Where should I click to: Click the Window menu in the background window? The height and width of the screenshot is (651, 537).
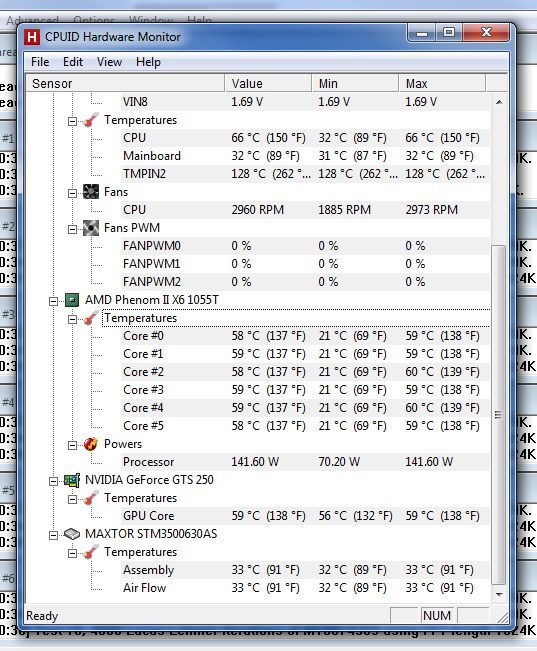tap(150, 20)
